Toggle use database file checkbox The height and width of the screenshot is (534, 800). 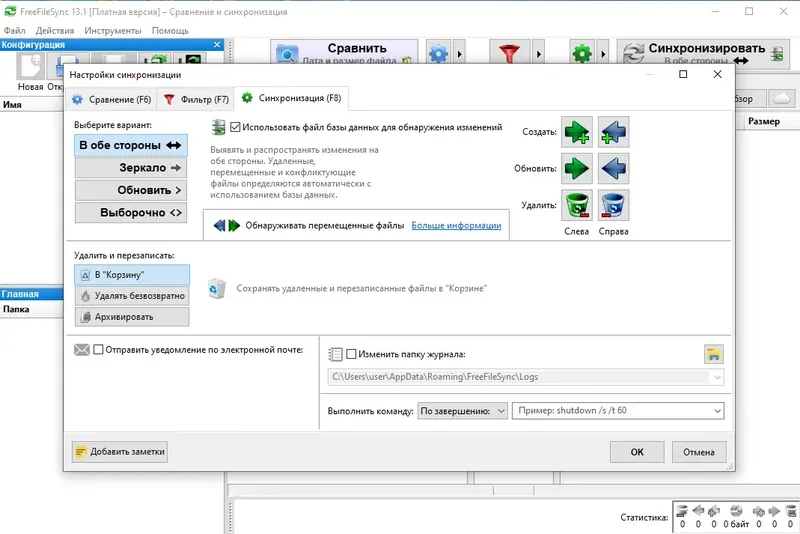(x=235, y=127)
